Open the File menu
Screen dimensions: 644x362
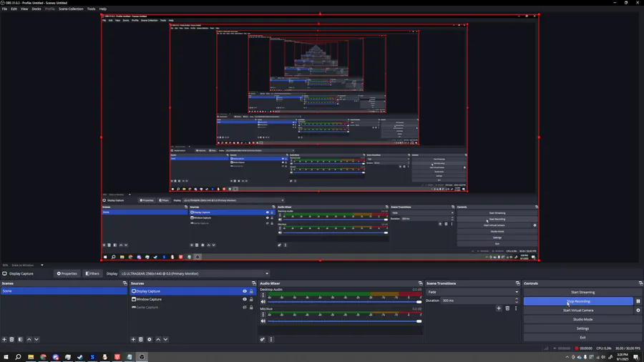click(4, 9)
